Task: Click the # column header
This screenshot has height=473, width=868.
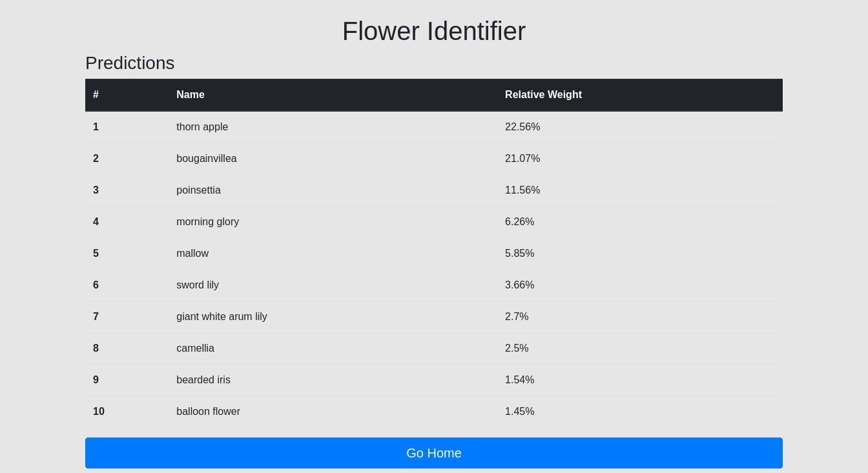Action: 96,95
